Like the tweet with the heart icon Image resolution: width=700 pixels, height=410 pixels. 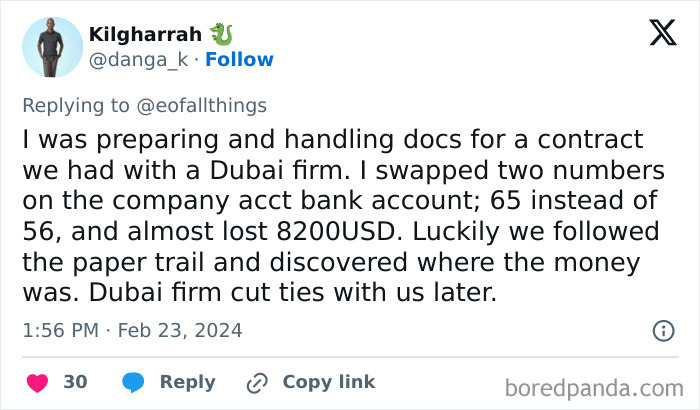point(37,383)
